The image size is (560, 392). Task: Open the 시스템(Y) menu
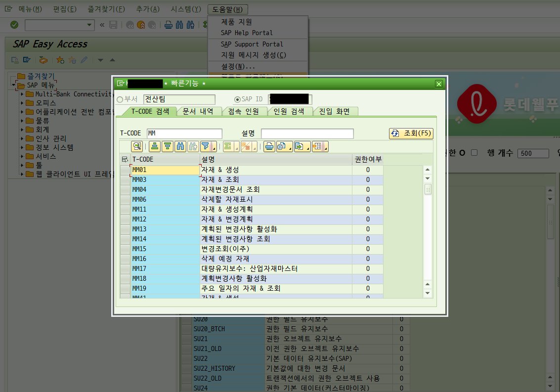click(186, 9)
